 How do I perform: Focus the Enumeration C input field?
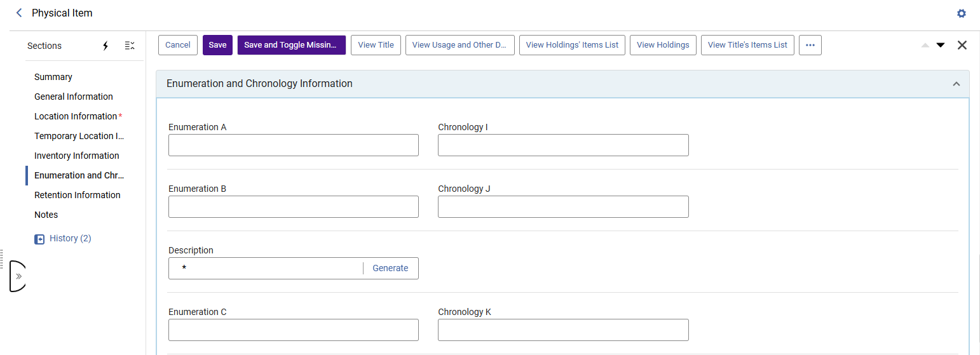[294, 330]
